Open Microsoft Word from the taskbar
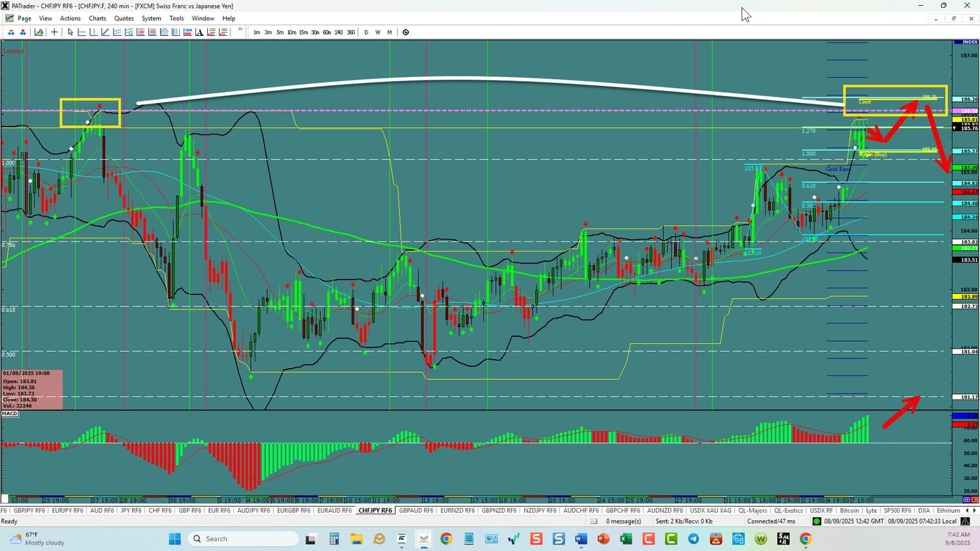 click(581, 539)
